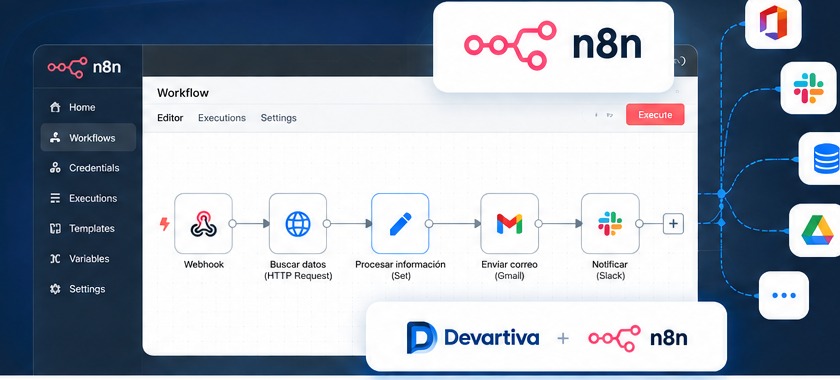This screenshot has width=840, height=380.
Task: Click the Devartiva logo
Action: (x=472, y=338)
